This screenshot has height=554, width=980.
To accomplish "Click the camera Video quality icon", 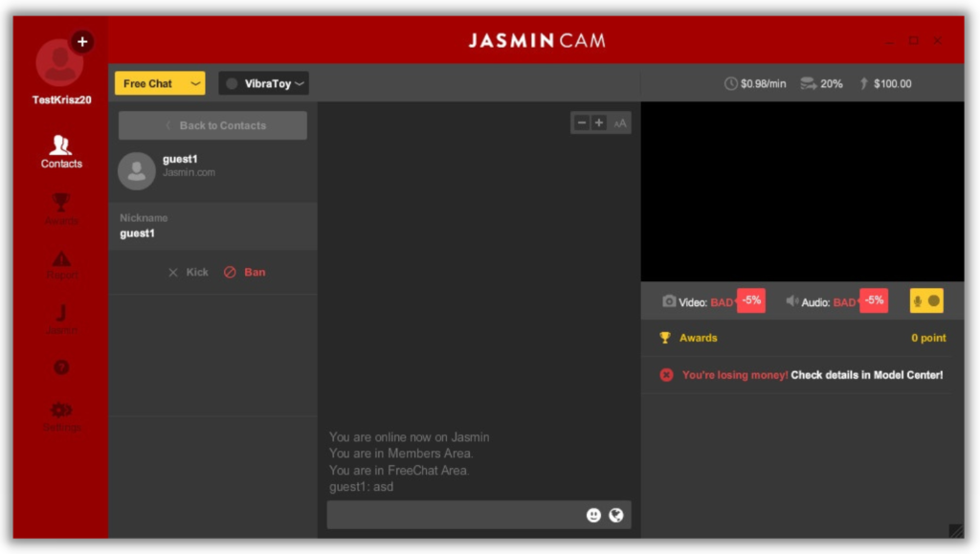I will pos(669,301).
